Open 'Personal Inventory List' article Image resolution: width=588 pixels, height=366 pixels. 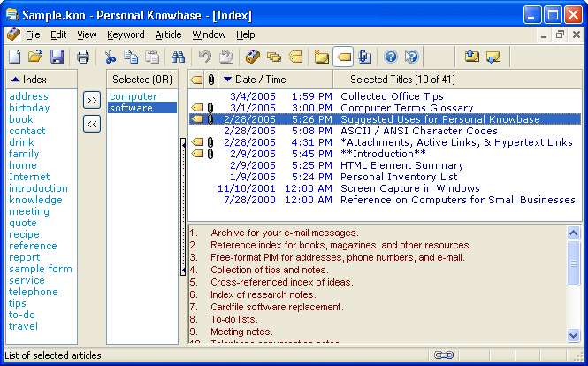click(x=399, y=177)
